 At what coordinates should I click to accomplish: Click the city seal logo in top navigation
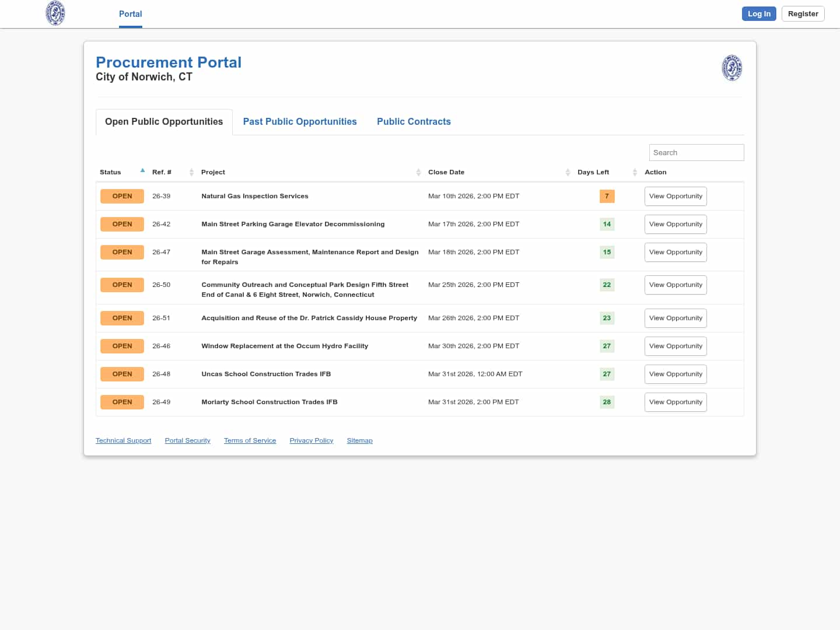(x=55, y=13)
